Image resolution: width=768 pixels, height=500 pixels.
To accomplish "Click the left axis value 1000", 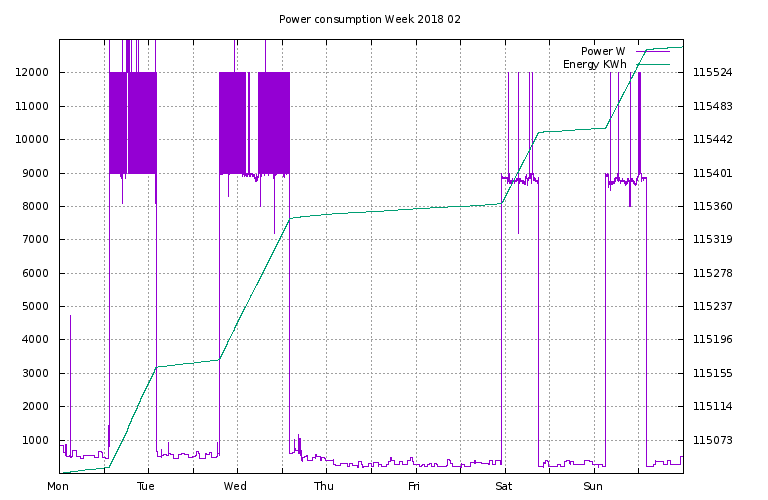I will (35, 440).
